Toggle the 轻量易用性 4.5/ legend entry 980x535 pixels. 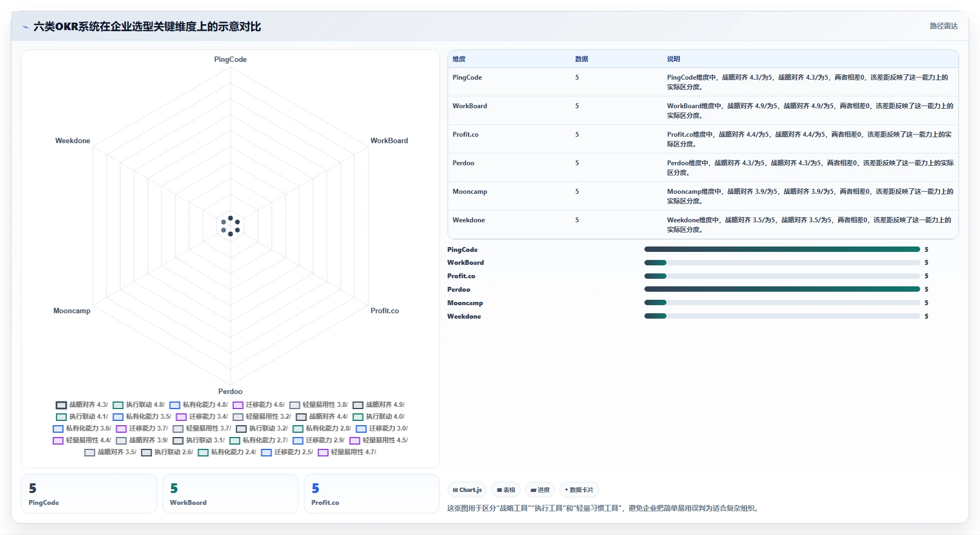[379, 440]
